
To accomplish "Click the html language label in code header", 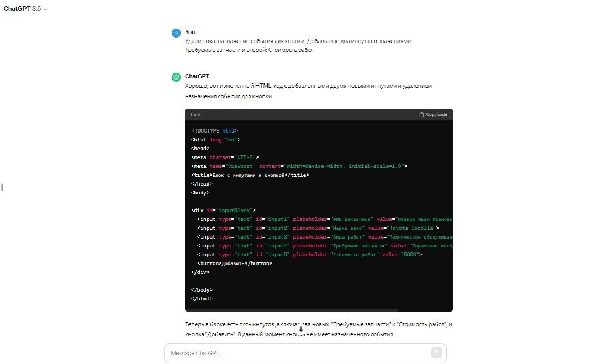I will [x=196, y=115].
